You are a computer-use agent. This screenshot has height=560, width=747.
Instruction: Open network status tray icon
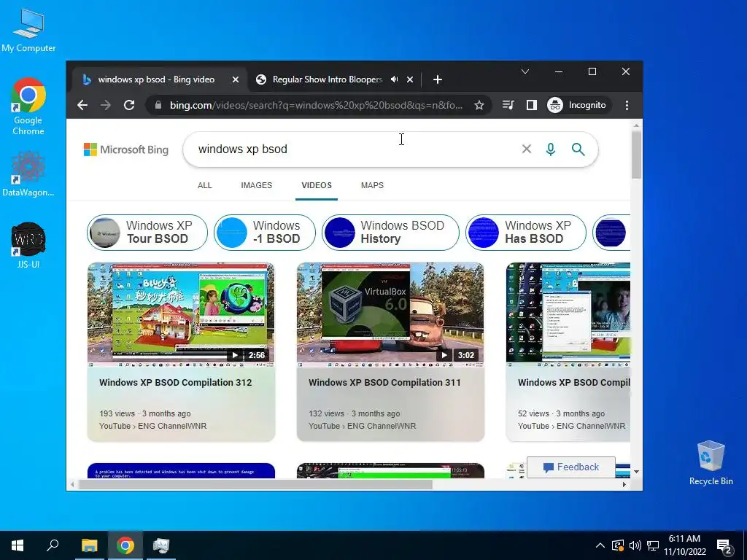tap(653, 545)
